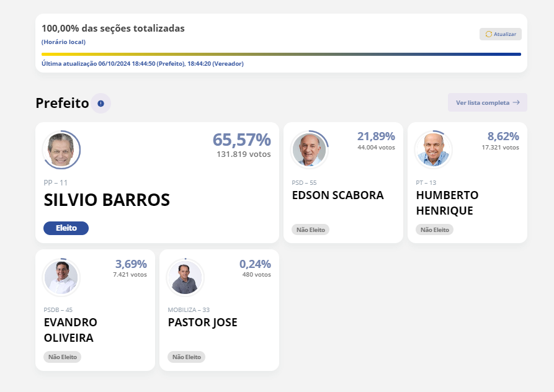This screenshot has width=554, height=392.
Task: Open Evandro Oliveira candidate photo
Action: click(61, 277)
